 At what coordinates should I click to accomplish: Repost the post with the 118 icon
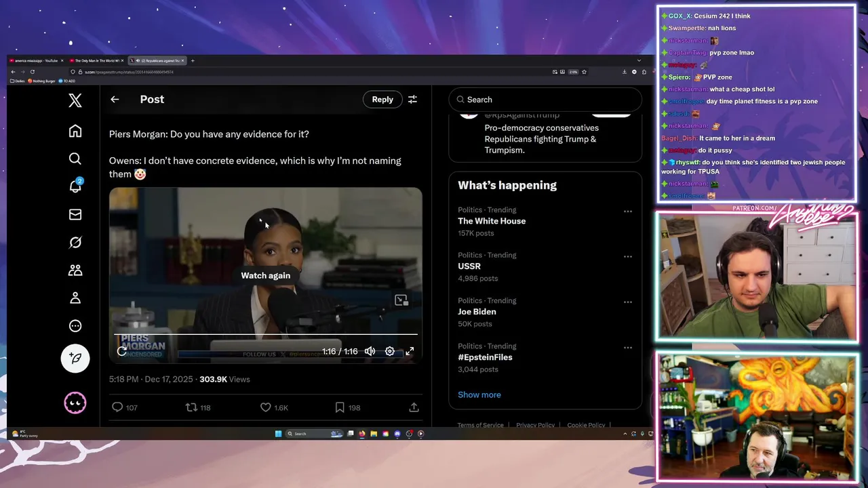[198, 407]
